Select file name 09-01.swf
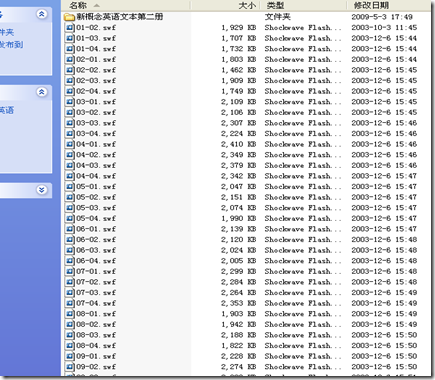The image size is (435, 380). 96,356
